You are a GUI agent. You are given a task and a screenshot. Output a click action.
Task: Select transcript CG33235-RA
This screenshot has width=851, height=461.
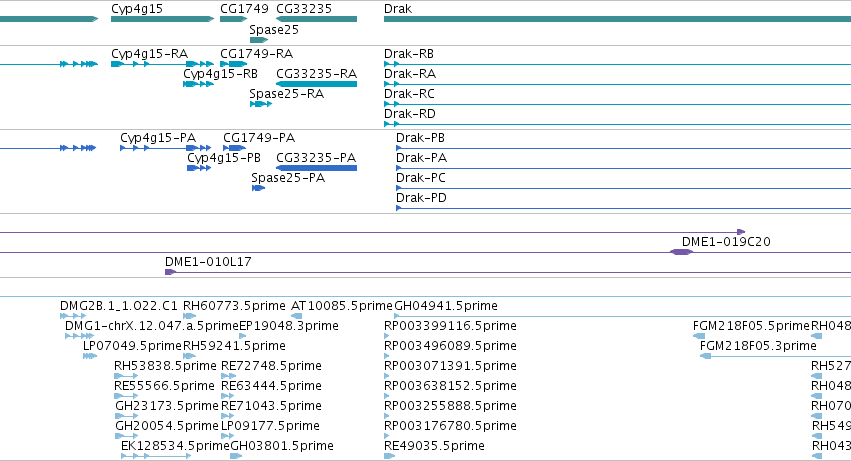316,74
